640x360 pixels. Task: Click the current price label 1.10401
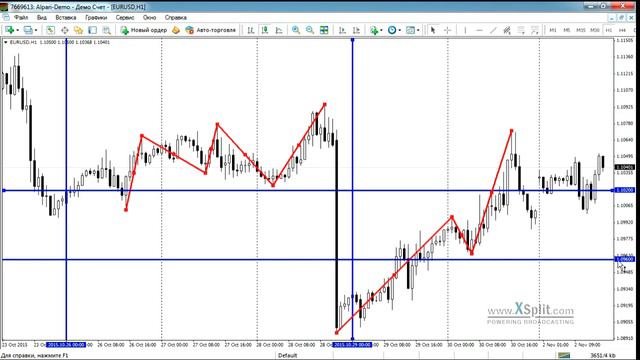point(624,167)
